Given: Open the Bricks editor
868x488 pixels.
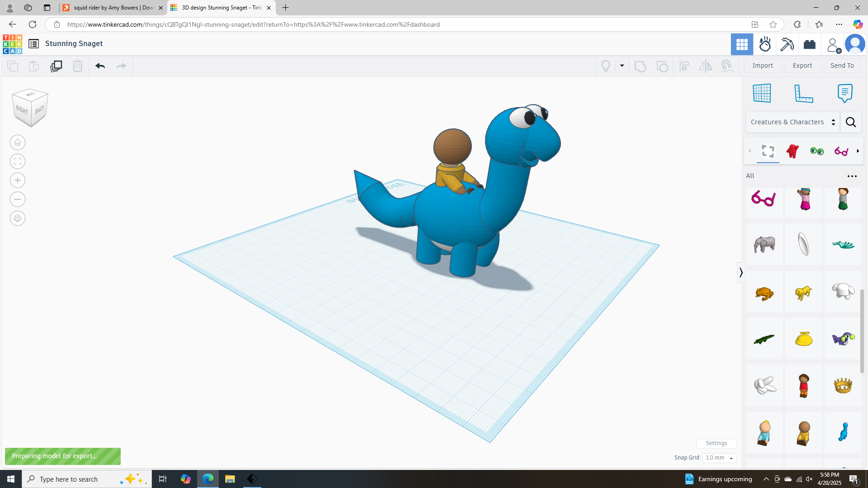Looking at the screenshot, I should click(x=810, y=44).
